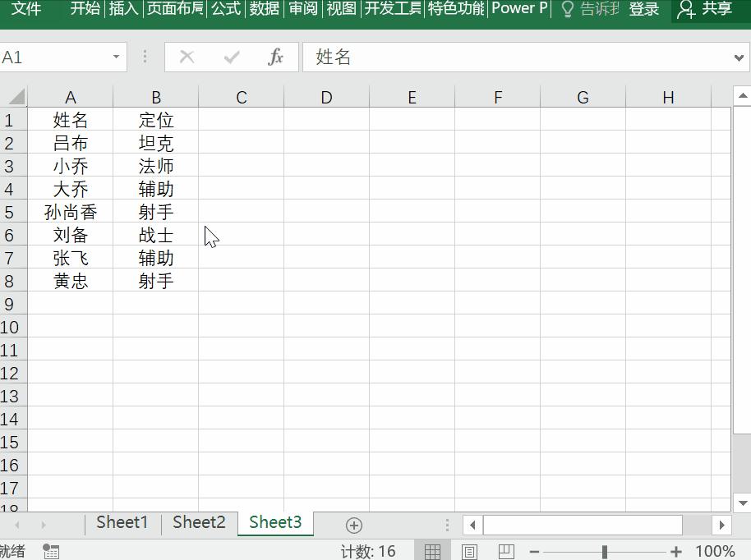The height and width of the screenshot is (560, 751).
Task: Select cell containing 孙尚香
Action: point(71,212)
